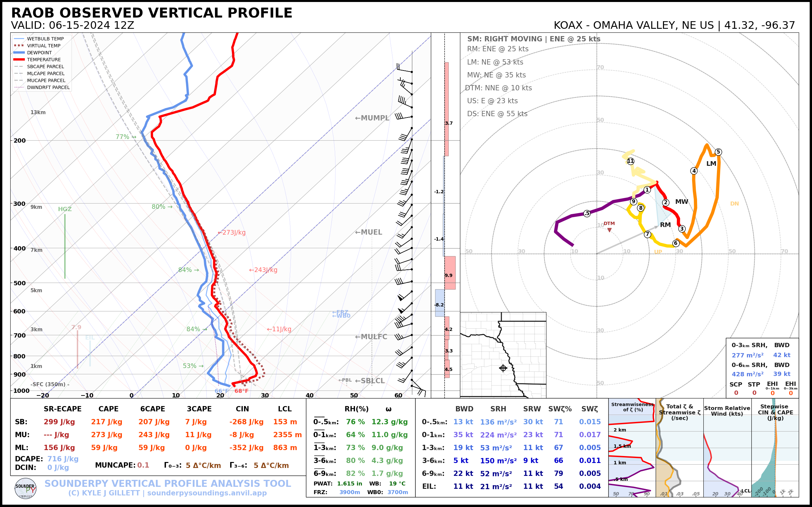This screenshot has width=812, height=507.
Task: Click circled marker 6 on hodograph
Action: (676, 243)
